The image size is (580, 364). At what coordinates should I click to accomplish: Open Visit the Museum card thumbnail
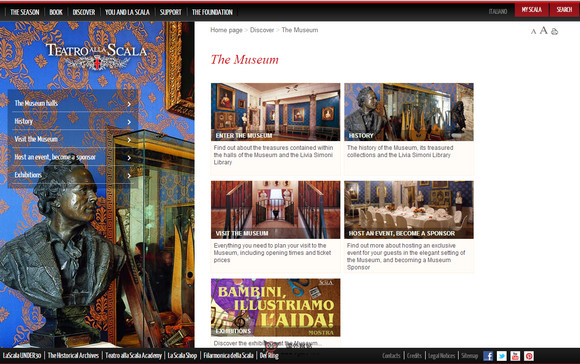point(276,209)
